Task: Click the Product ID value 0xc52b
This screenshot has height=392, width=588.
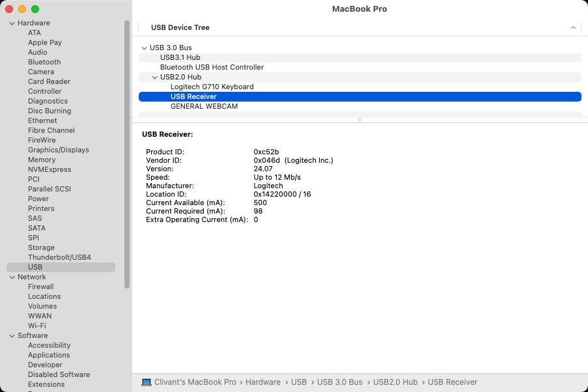Action: [266, 152]
